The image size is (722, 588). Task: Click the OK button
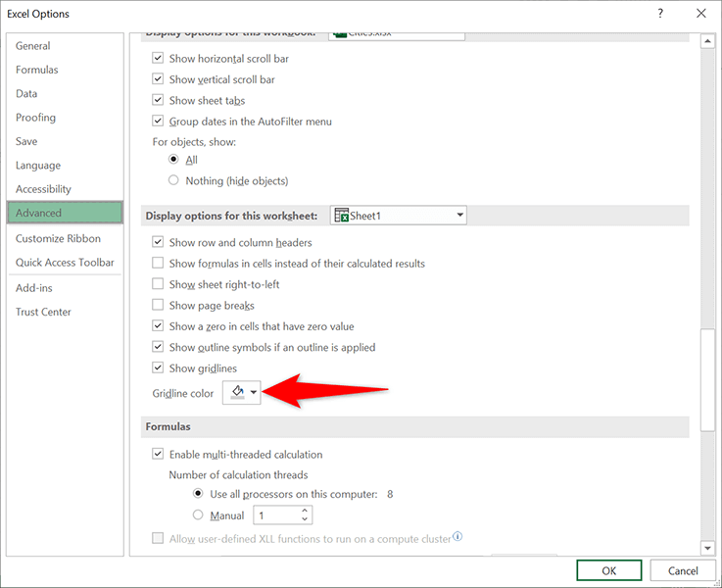[608, 570]
